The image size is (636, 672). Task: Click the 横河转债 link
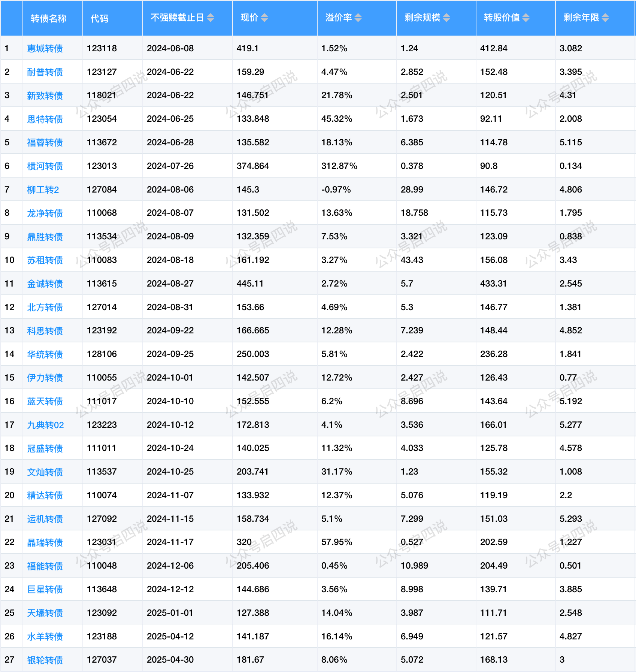click(x=45, y=166)
